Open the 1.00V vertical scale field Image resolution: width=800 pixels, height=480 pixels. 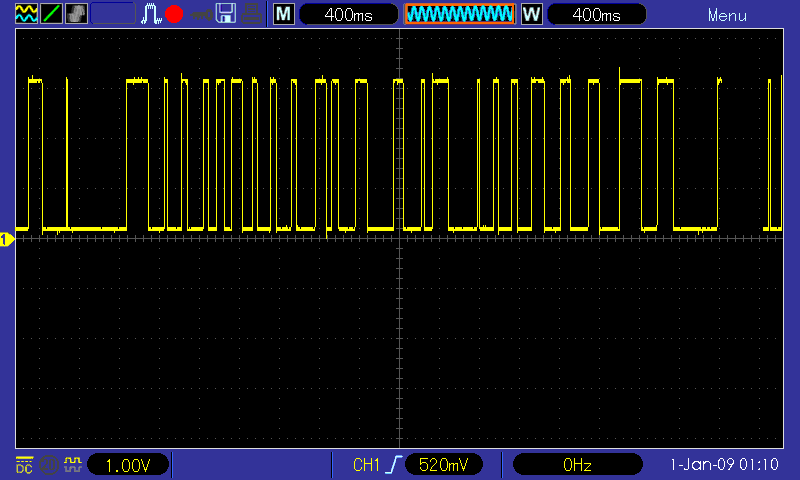128,465
